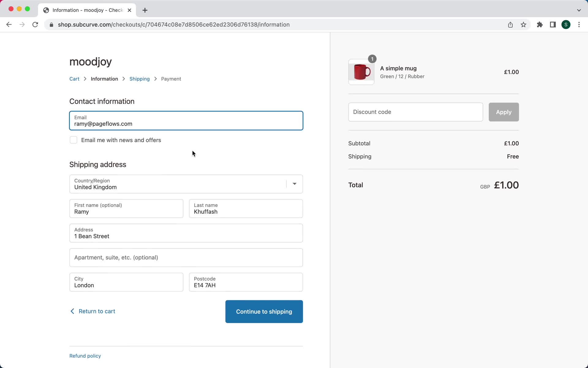The image size is (588, 368).
Task: Click the reload page icon
Action: point(35,24)
